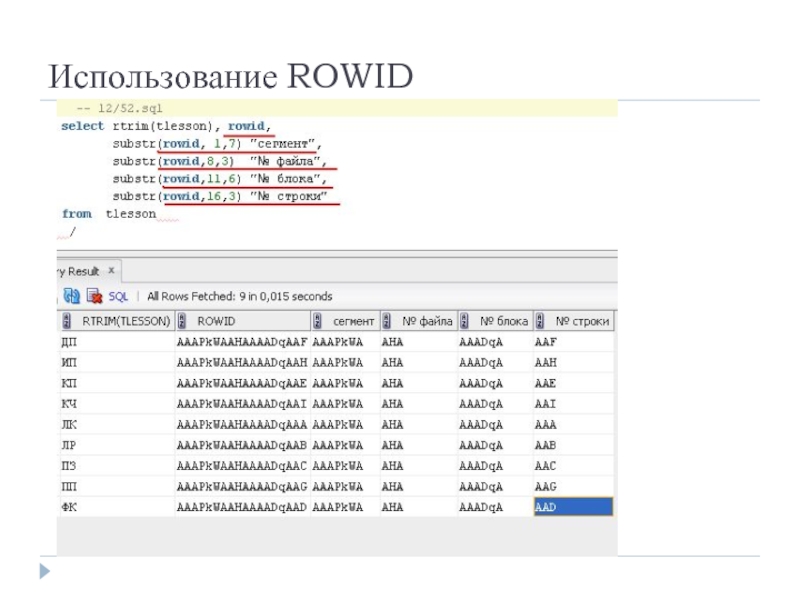Click the ДП cell in first row
The image size is (800, 600).
70,341
